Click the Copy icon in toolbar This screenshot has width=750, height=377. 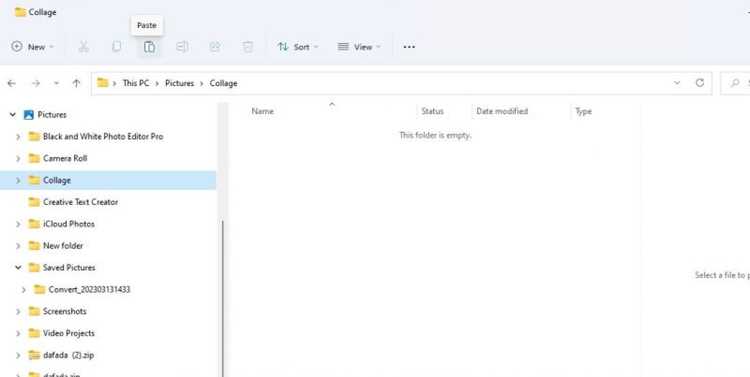coord(116,47)
